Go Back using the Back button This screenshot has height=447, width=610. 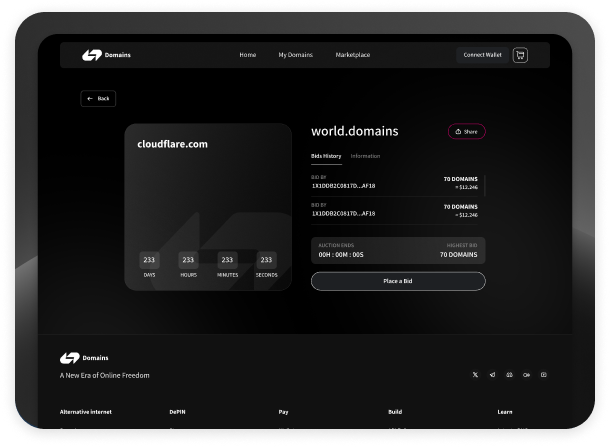tap(98, 98)
